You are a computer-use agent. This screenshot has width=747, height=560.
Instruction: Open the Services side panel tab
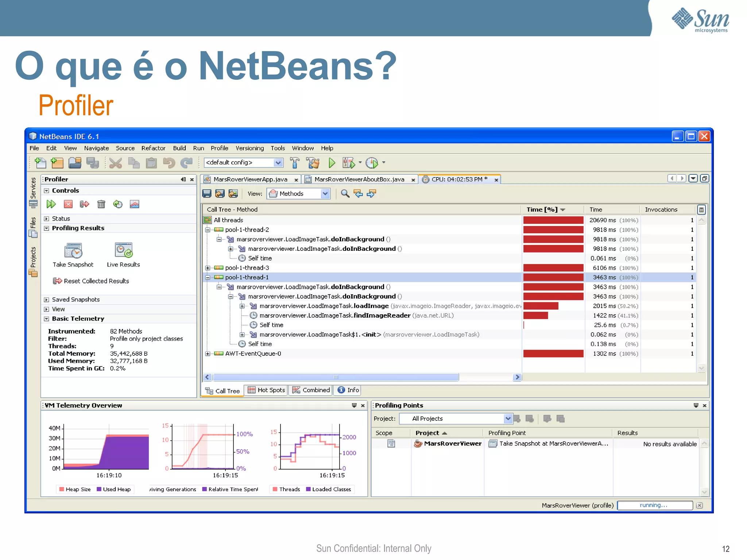click(33, 192)
